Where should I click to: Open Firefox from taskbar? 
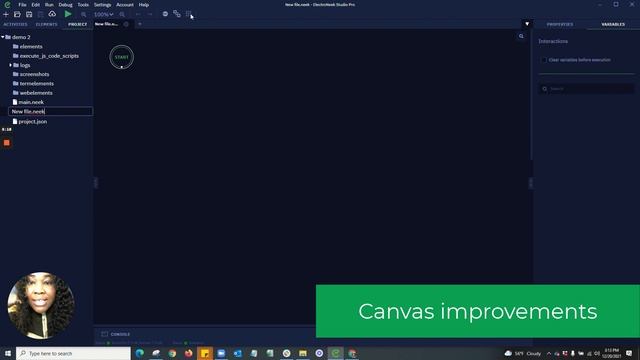(x=189, y=353)
